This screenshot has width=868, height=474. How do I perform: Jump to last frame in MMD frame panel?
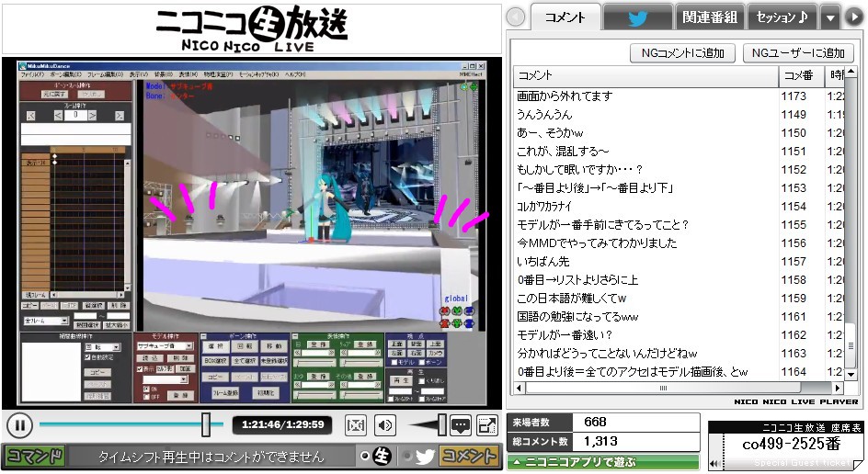tap(120, 115)
